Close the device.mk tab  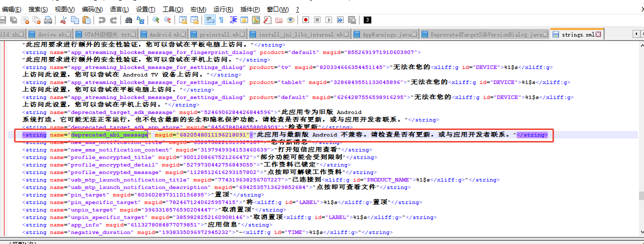[x=67, y=35]
